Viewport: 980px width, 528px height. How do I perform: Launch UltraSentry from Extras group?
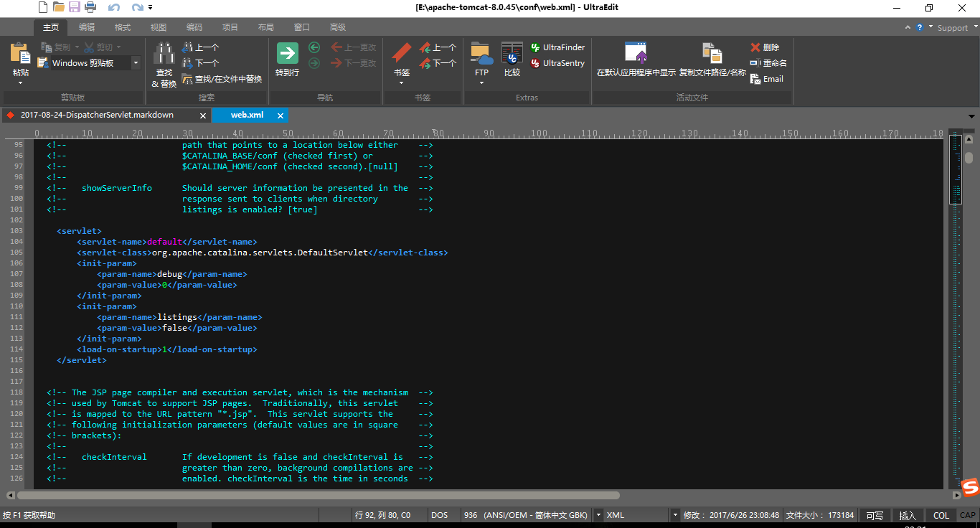coord(557,63)
